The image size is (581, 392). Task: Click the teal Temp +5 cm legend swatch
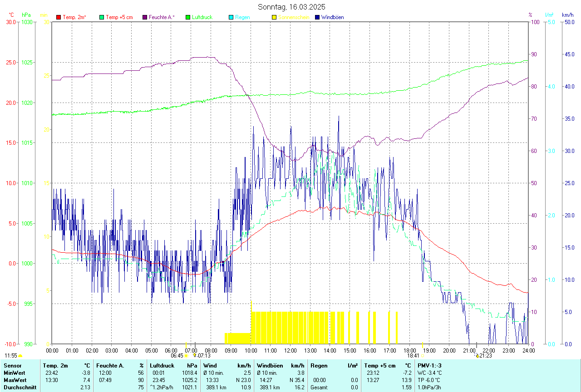point(102,17)
